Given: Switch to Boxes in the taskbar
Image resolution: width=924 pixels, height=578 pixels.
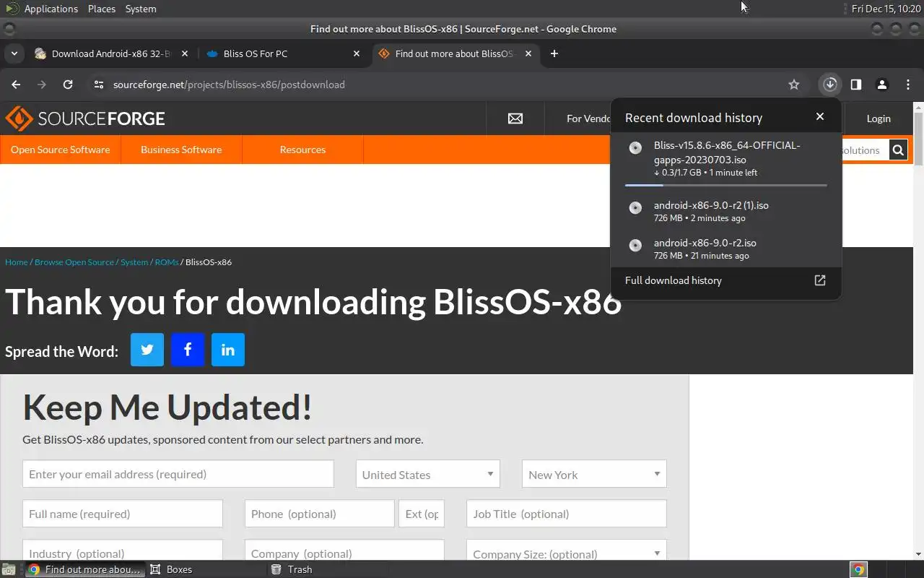Looking at the screenshot, I should click(205, 569).
